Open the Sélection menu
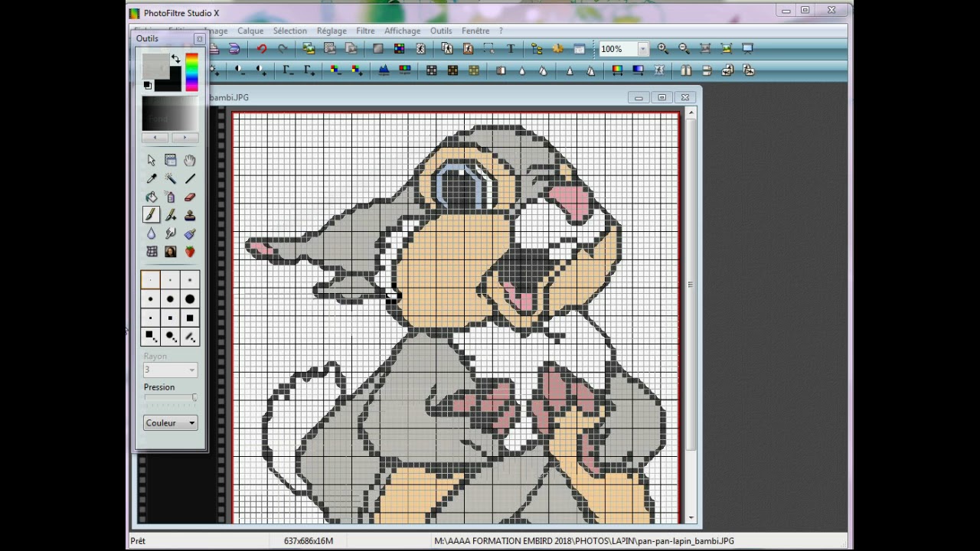Viewport: 980px width, 551px height. (290, 31)
